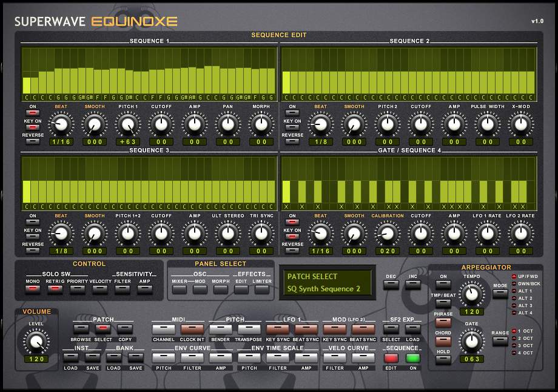Click the Sequence 1 PITCH 1 value field
Screen dimensions: 558x392
click(x=128, y=142)
